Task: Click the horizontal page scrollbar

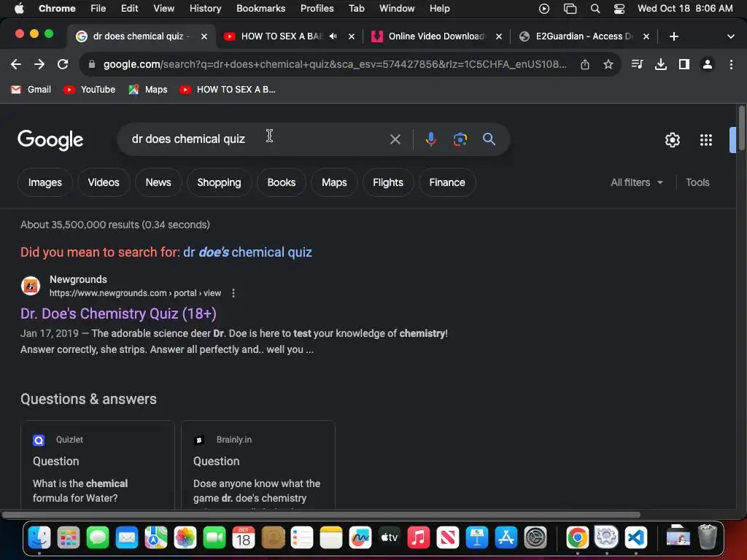Action: 321,515
